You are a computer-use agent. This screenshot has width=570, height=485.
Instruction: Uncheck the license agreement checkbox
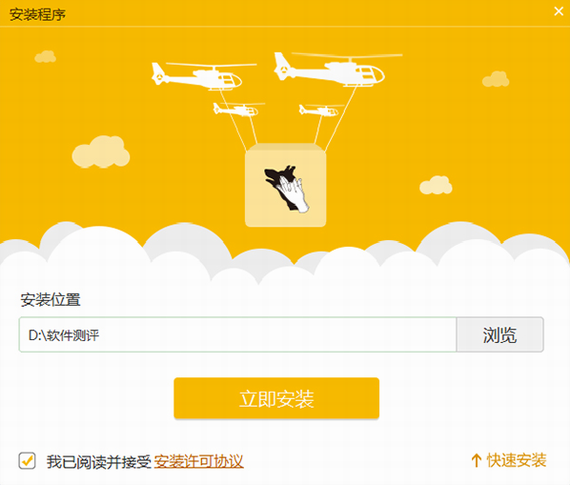coord(27,461)
